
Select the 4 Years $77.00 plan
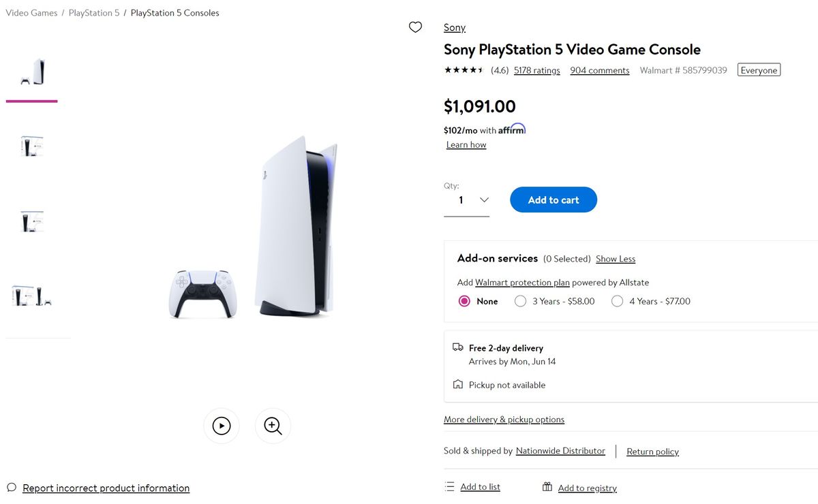point(617,300)
